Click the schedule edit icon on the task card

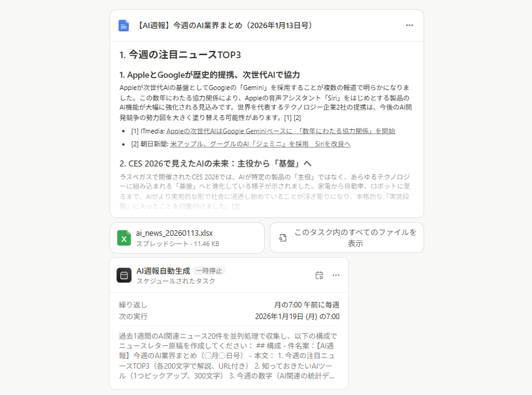319,275
